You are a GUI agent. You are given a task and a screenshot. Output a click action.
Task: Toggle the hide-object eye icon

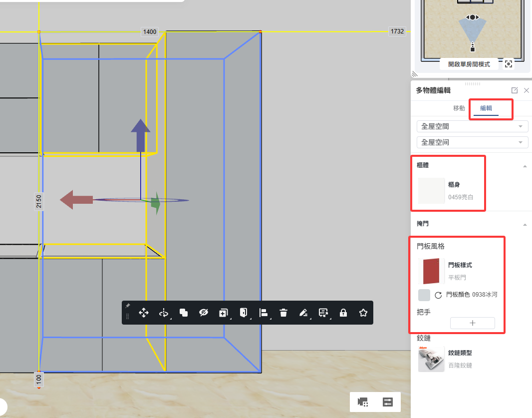click(203, 313)
